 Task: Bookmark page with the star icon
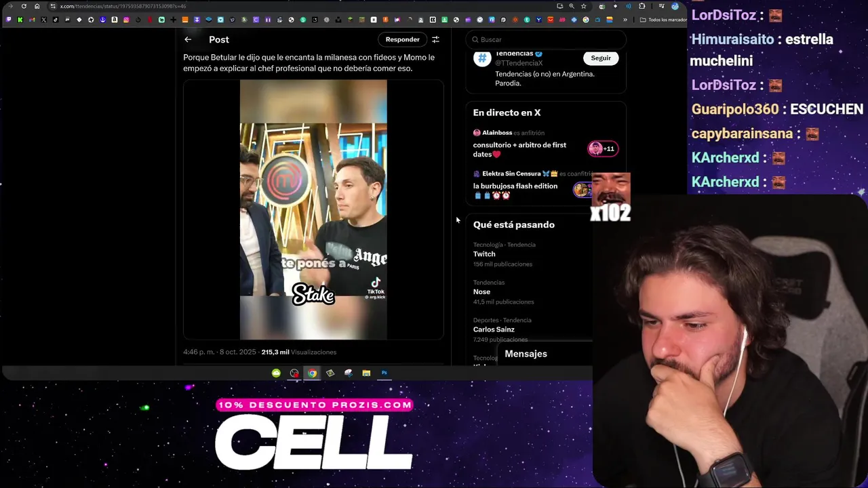(x=583, y=6)
